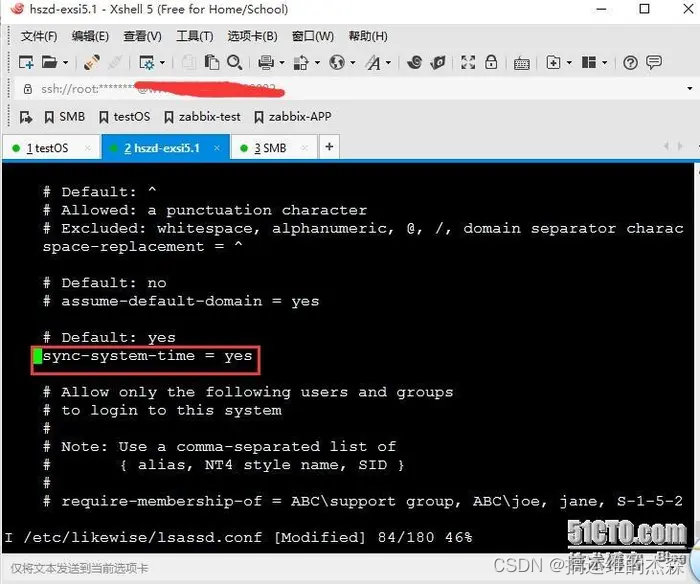Open the 窗口(W) menu
Image resolution: width=700 pixels, height=584 pixels.
(x=312, y=36)
